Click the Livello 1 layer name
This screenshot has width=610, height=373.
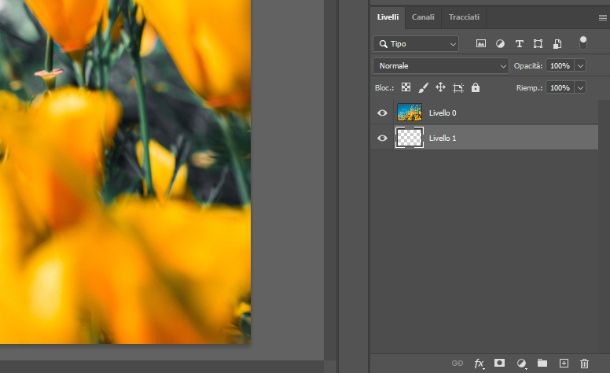coord(442,138)
